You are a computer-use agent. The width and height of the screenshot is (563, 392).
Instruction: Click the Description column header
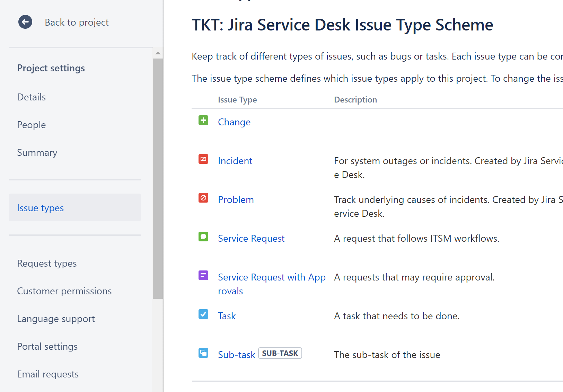click(x=355, y=100)
